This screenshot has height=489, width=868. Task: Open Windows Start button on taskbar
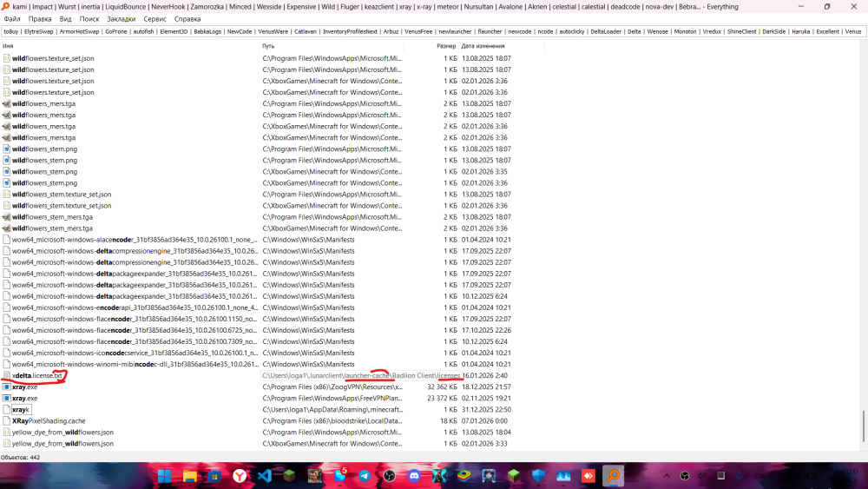tap(164, 476)
